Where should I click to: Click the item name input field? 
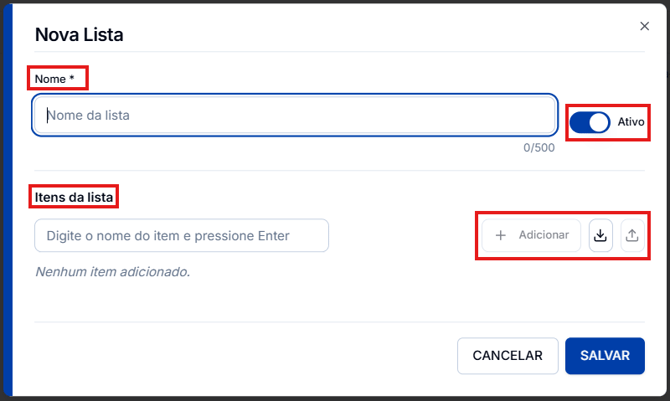coord(182,235)
